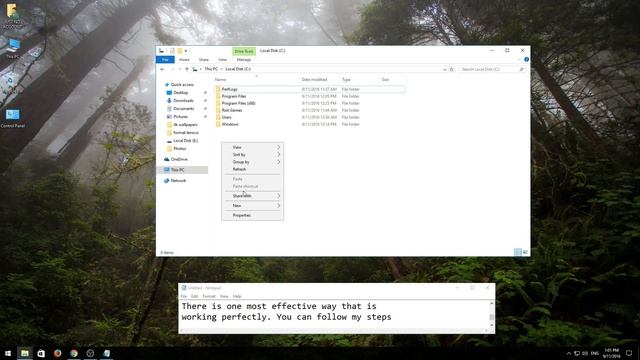640x360 pixels.
Task: Select Pictures in the navigation pane
Action: pos(180,117)
